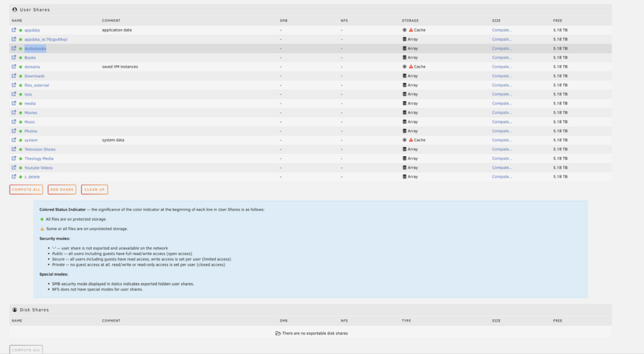Screen dimensions: 644x354
Task: Open browse icon for Downloads share
Action: click(x=14, y=76)
